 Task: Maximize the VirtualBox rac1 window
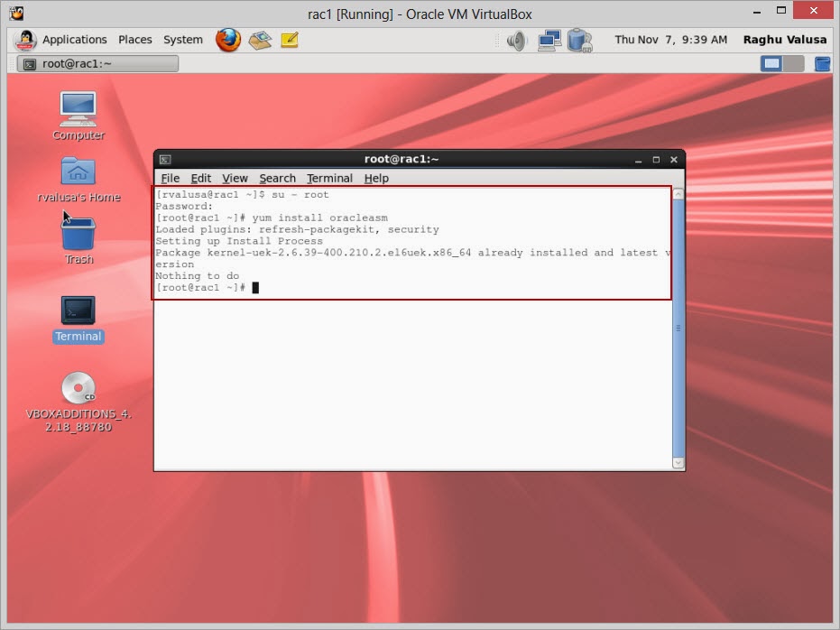[x=781, y=11]
